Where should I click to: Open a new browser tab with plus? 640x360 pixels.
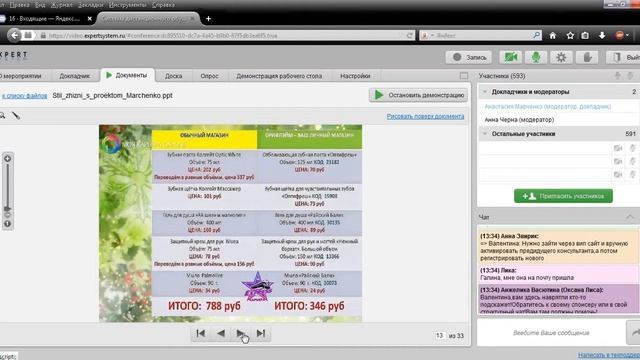tap(208, 19)
